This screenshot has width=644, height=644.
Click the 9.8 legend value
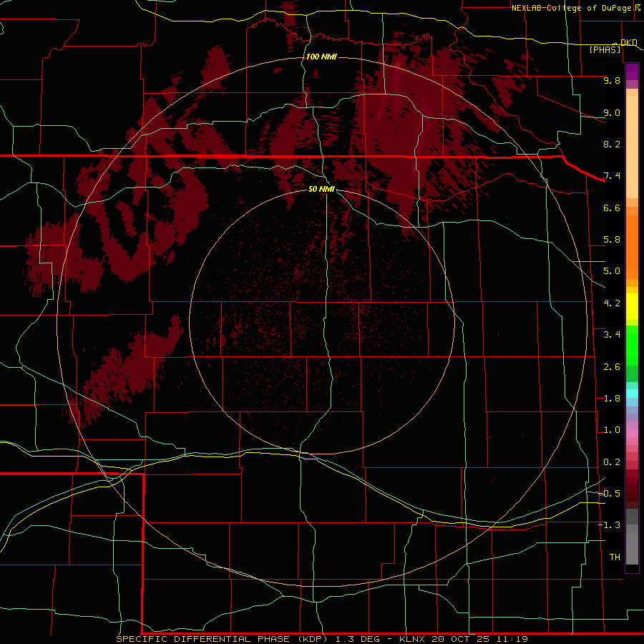coord(612,80)
